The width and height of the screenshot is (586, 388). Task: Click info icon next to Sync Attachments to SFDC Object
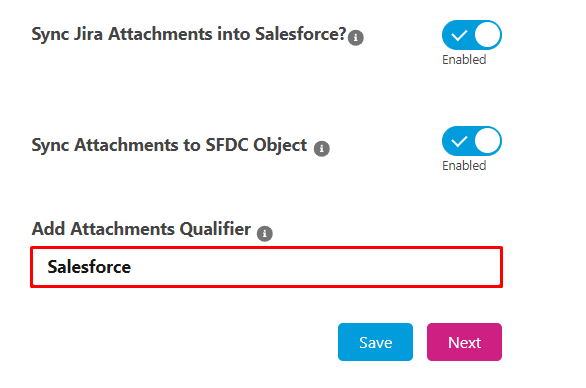coord(321,149)
